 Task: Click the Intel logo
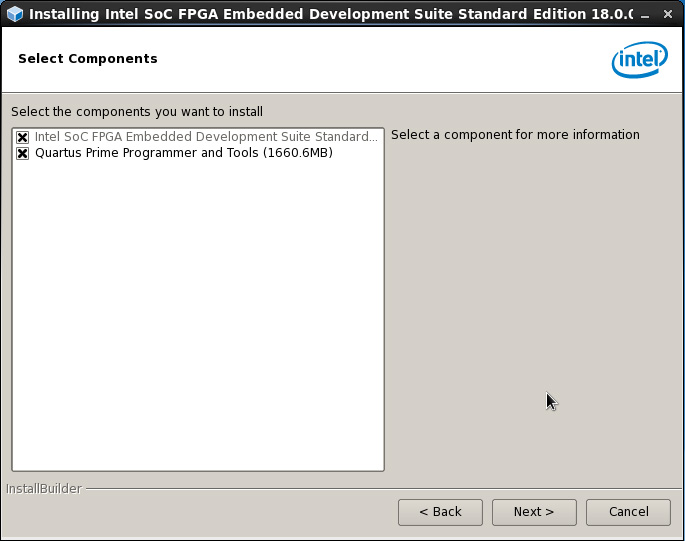click(x=639, y=60)
